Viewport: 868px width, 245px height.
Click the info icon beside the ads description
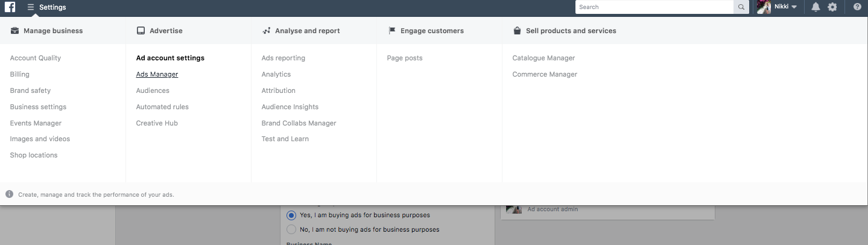9,194
